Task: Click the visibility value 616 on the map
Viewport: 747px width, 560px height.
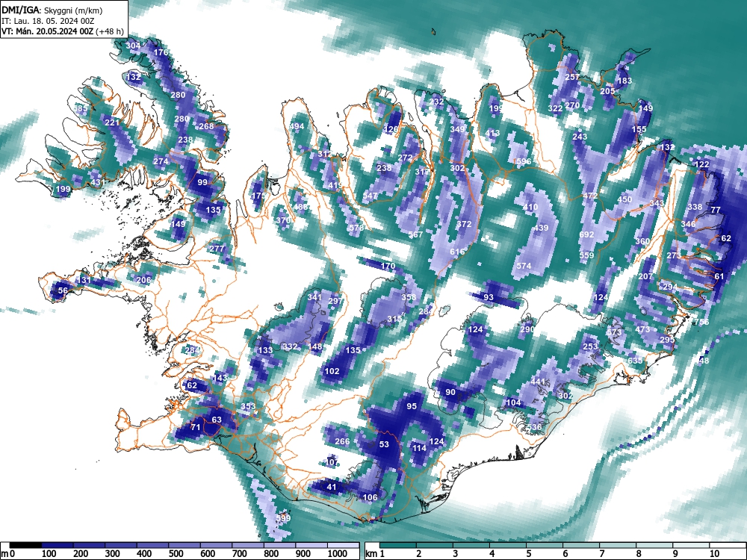Action: tap(457, 252)
